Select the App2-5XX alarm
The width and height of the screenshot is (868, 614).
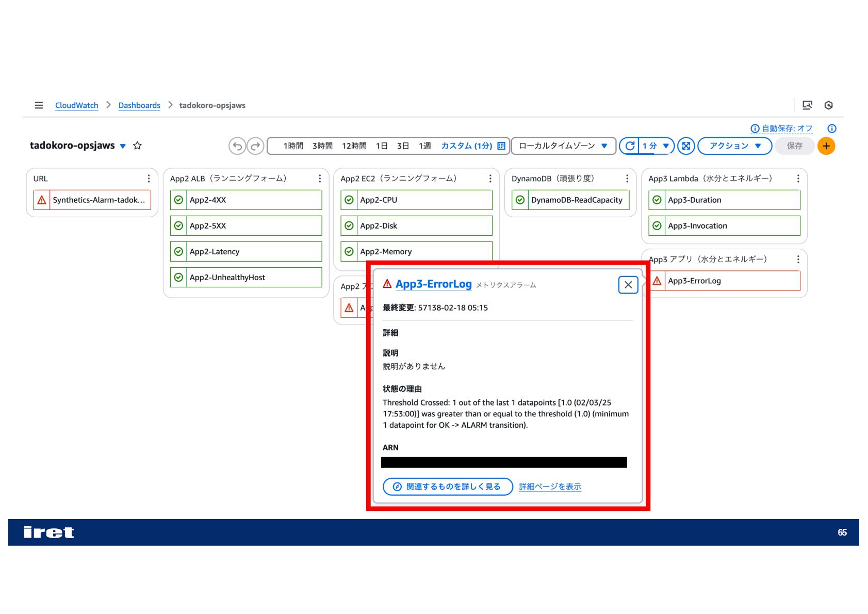pos(246,225)
